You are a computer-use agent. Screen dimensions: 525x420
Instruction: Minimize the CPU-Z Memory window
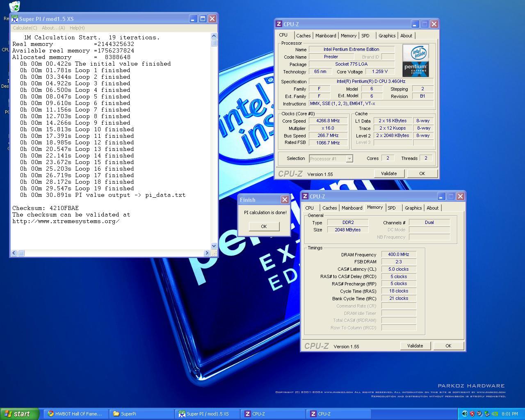pos(441,196)
